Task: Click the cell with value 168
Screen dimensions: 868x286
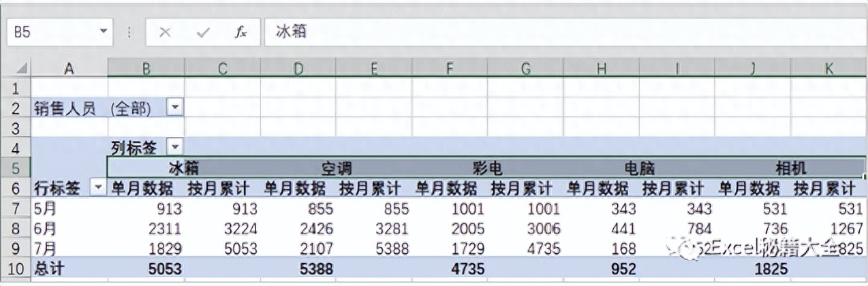Action: [x=601, y=249]
